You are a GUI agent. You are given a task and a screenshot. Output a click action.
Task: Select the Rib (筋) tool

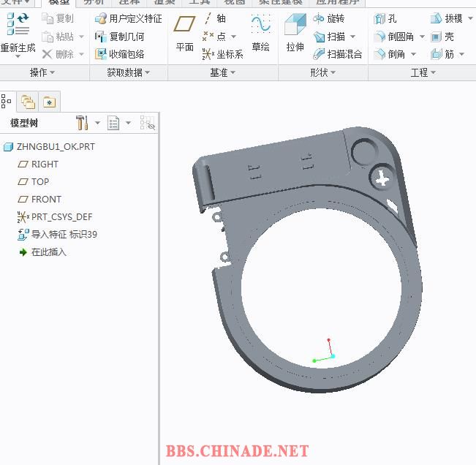coord(442,54)
